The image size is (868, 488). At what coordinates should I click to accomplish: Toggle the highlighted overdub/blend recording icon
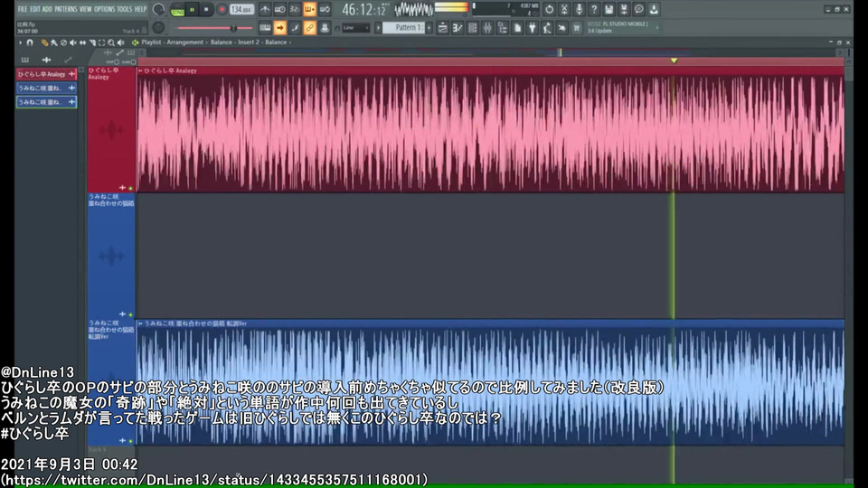coord(309,9)
